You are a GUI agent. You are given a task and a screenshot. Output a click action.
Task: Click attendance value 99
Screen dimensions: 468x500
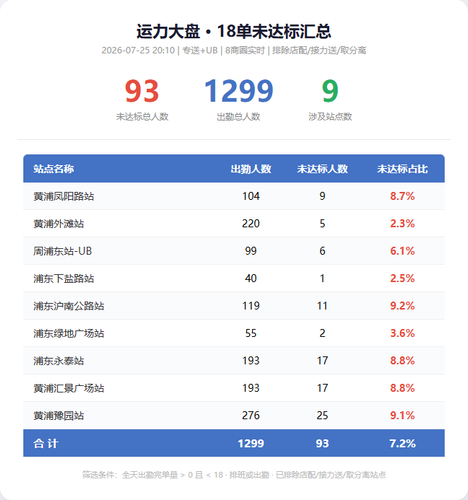click(x=251, y=251)
